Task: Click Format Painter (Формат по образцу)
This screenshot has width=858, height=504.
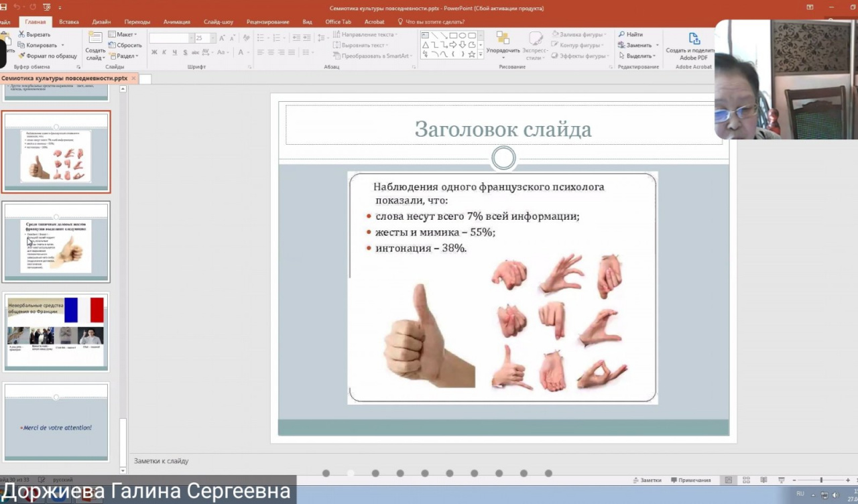Action: (x=48, y=56)
